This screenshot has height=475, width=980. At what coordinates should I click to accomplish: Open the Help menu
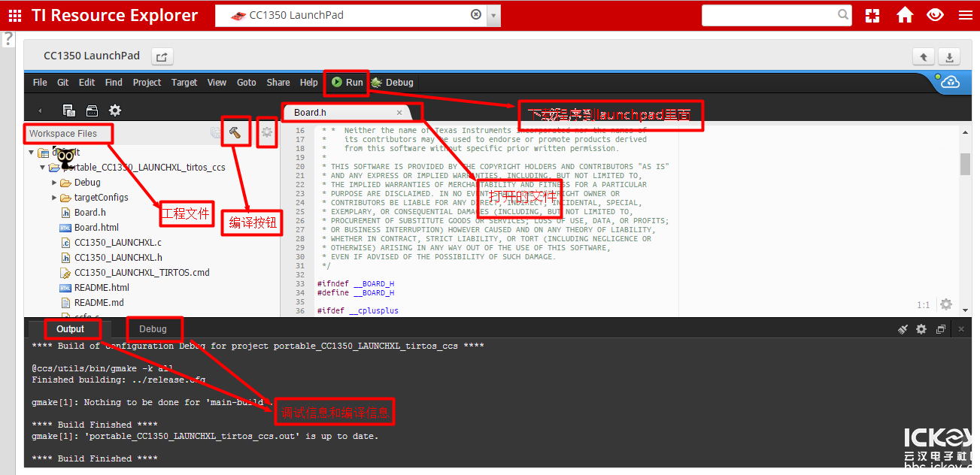(309, 83)
